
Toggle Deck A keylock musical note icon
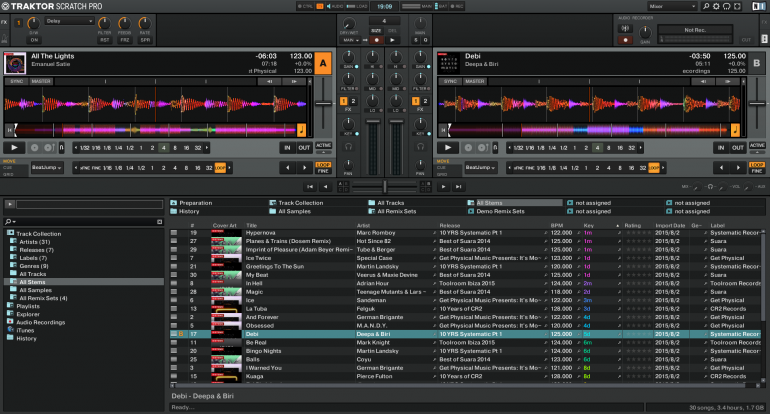302,130
